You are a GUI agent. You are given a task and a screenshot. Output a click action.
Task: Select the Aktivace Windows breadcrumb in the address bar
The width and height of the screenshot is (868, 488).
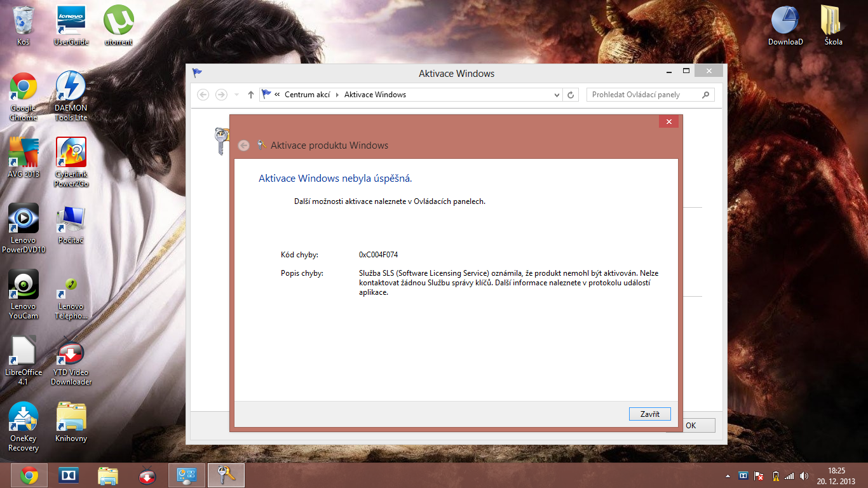pyautogui.click(x=375, y=95)
